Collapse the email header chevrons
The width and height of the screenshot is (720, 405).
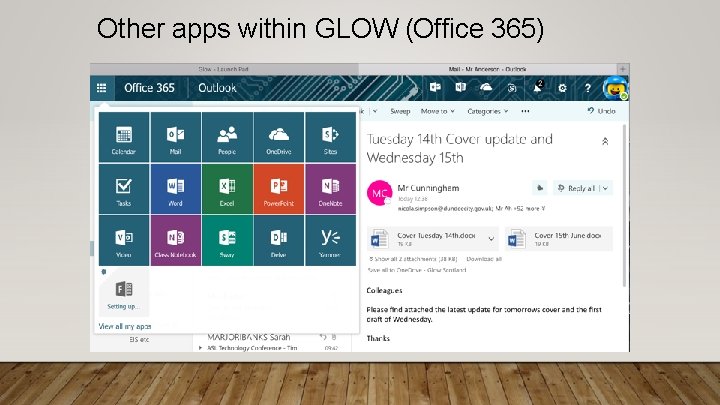point(605,141)
